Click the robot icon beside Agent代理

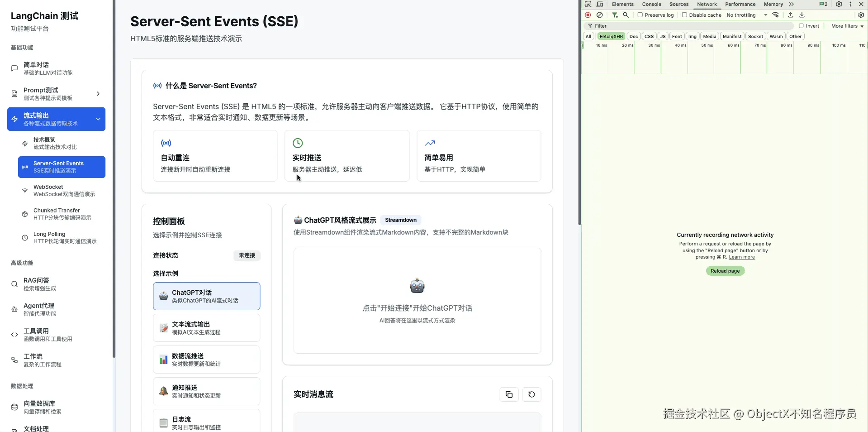pyautogui.click(x=14, y=309)
